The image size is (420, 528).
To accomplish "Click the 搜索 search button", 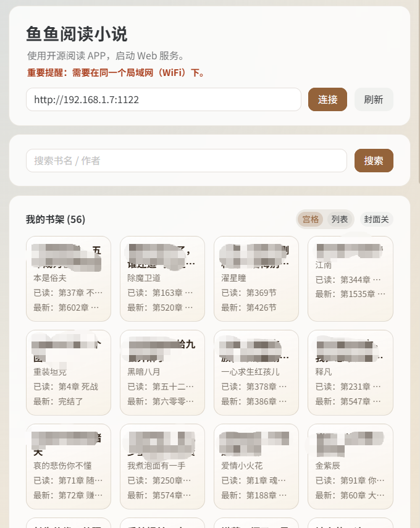I will (x=374, y=161).
